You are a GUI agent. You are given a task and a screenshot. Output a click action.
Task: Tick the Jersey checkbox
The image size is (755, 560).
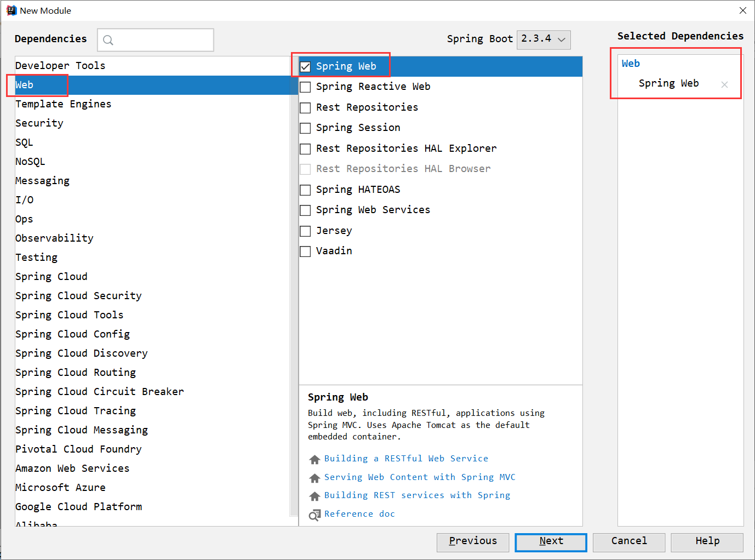[305, 231]
